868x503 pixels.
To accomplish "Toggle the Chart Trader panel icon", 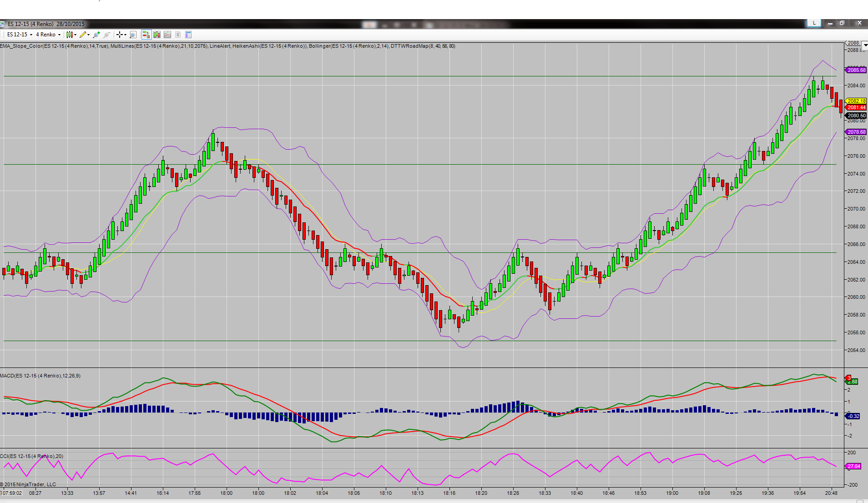I will click(146, 35).
